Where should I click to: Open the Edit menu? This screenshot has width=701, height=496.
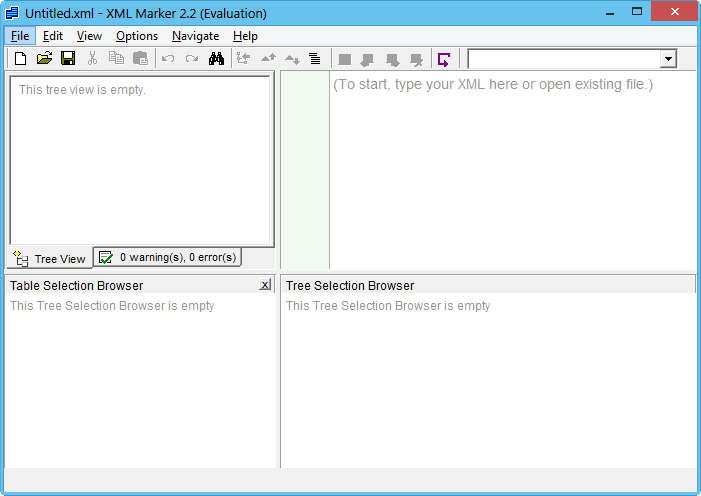pyautogui.click(x=53, y=36)
